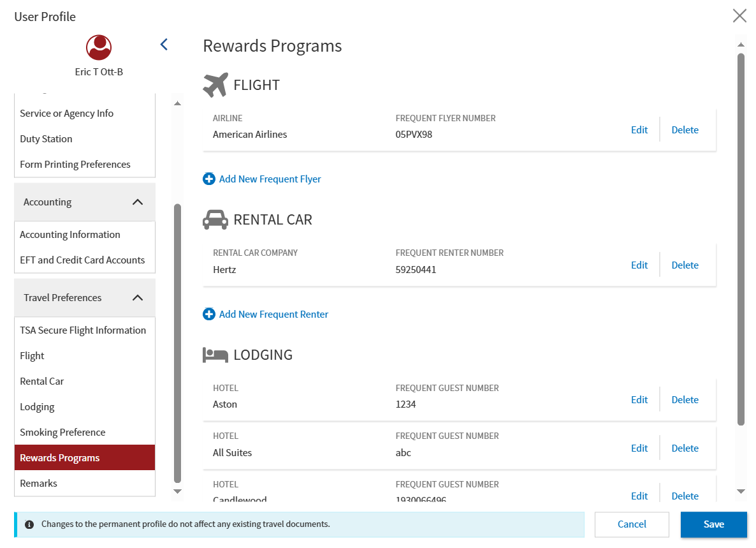This screenshot has height=548, width=756.
Task: Click the user avatar icon above Eric T Ott-B
Action: coord(99,48)
